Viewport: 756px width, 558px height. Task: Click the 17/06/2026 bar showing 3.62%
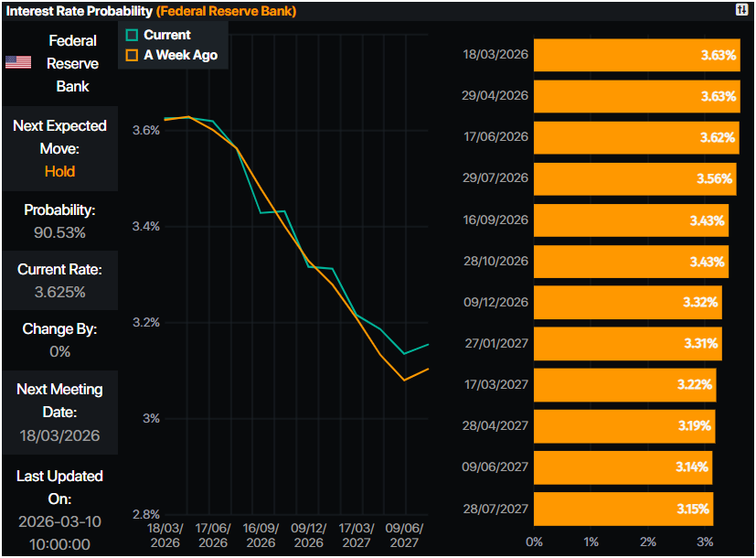(x=635, y=137)
